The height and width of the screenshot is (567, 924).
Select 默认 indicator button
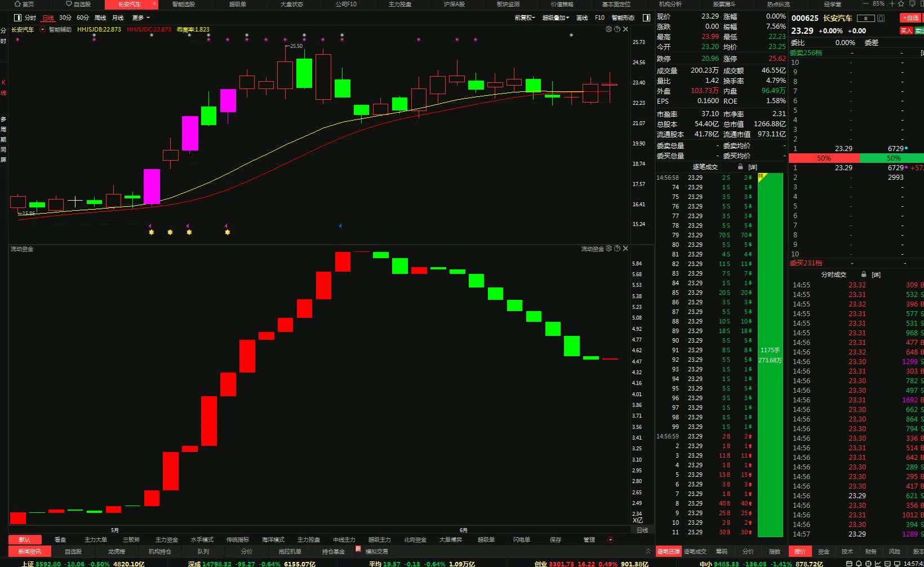(25, 539)
